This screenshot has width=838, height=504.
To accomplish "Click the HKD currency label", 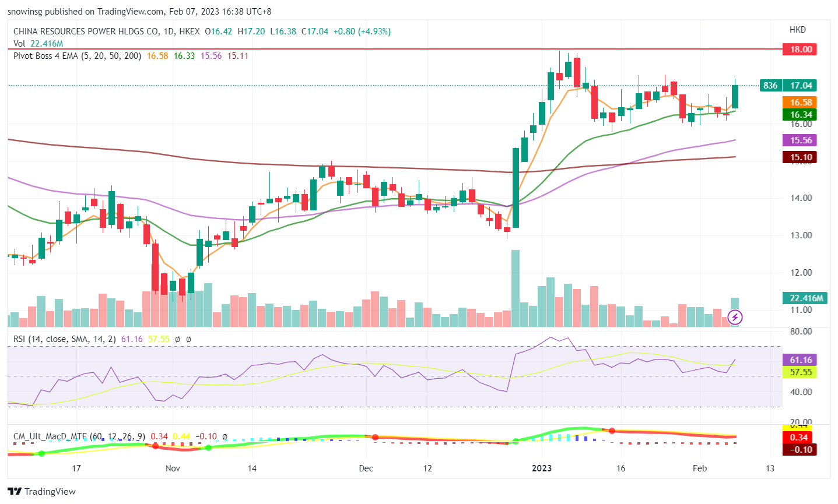I will pos(798,30).
